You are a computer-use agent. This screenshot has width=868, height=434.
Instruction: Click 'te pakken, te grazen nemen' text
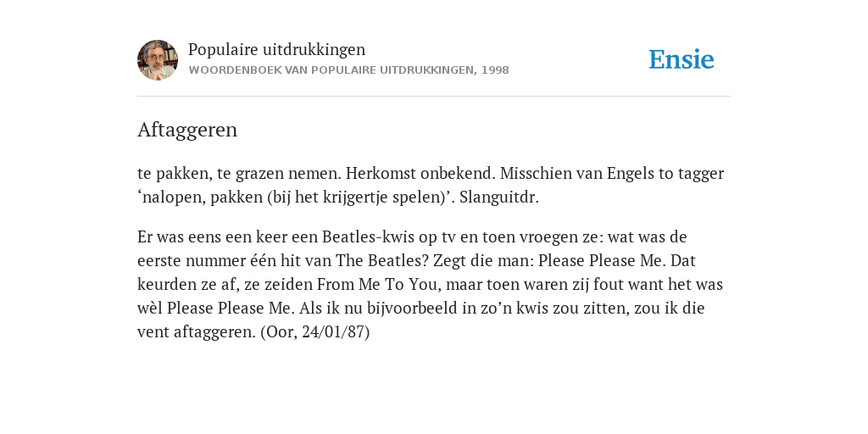pos(239,174)
